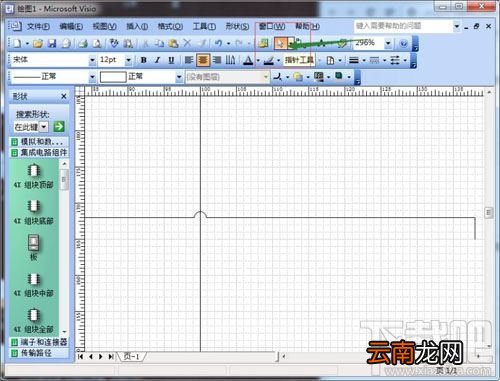Open the 视图(V) menu
Image resolution: width=500 pixels, height=381 pixels.
(x=104, y=26)
